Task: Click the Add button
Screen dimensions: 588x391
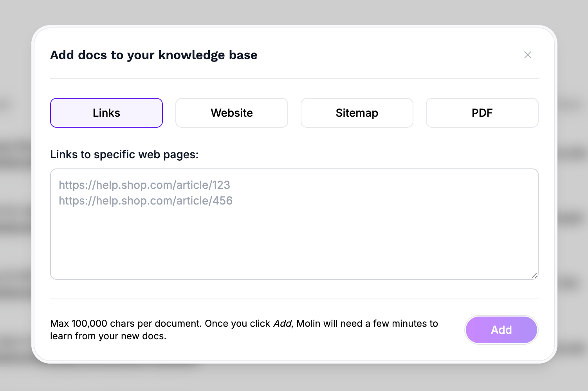Action: (501, 330)
